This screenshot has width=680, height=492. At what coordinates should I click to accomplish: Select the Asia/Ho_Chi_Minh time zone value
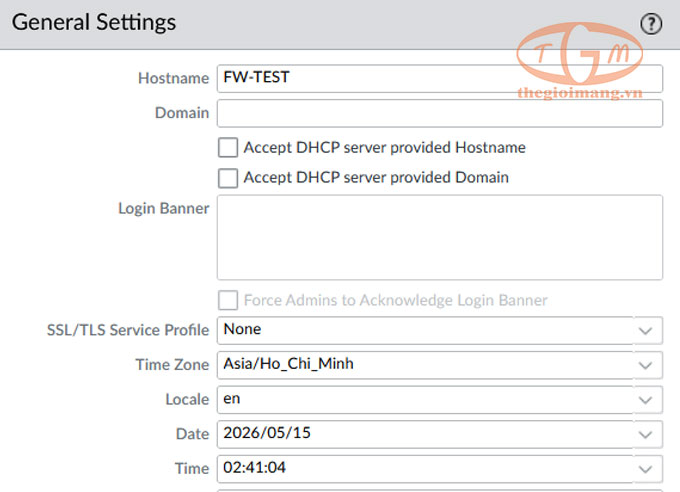coord(288,364)
